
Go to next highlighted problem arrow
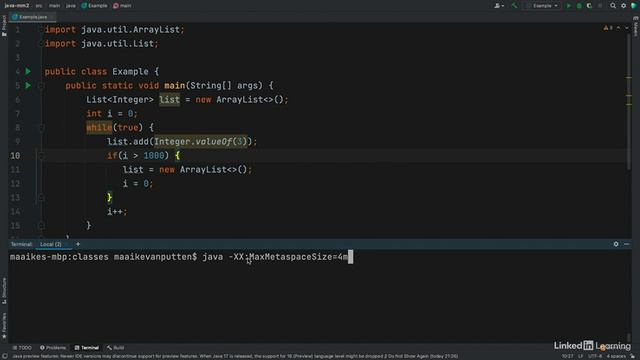627,28
